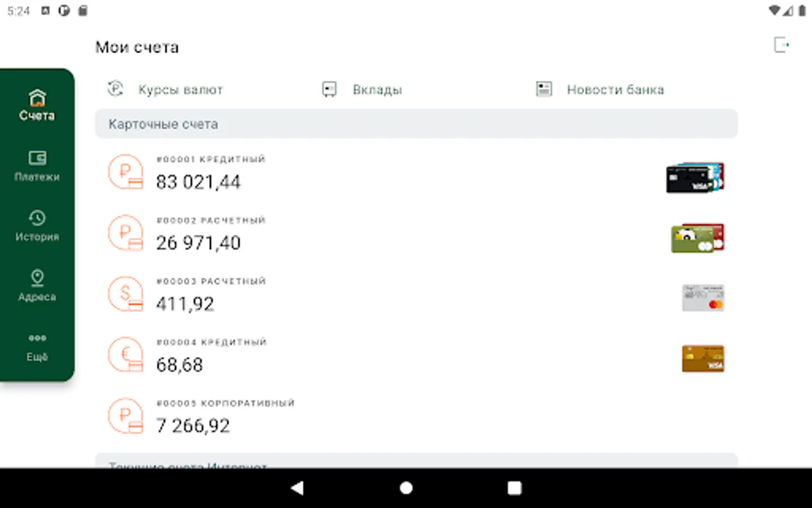The image size is (812, 508).
Task: Tap gold Visa card thumbnail
Action: click(703, 358)
